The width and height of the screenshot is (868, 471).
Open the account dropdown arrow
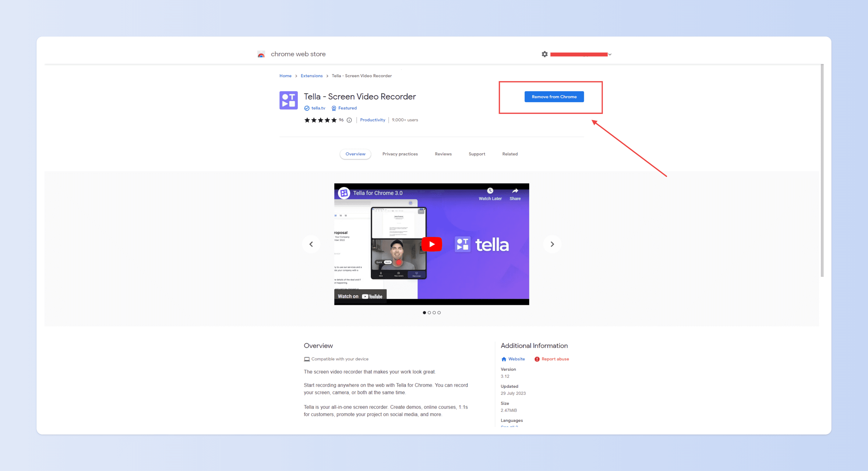[x=610, y=54]
